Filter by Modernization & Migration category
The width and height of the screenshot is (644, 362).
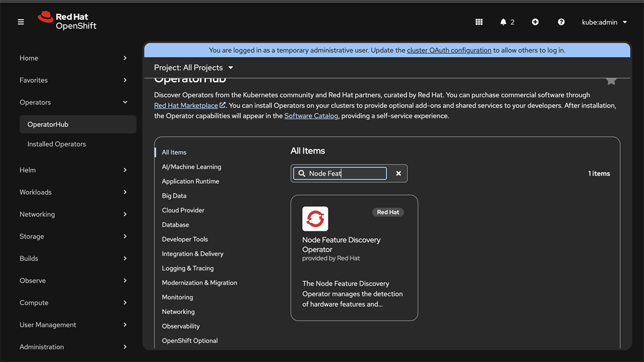(199, 283)
